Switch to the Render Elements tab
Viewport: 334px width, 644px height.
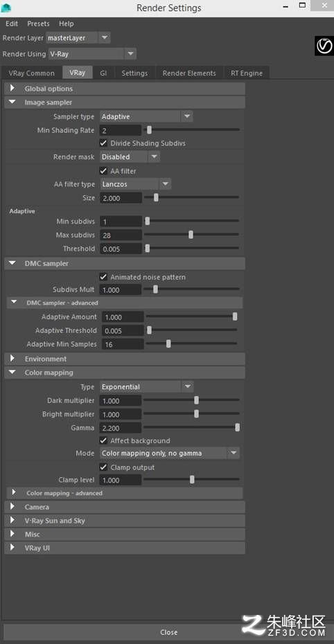(189, 73)
